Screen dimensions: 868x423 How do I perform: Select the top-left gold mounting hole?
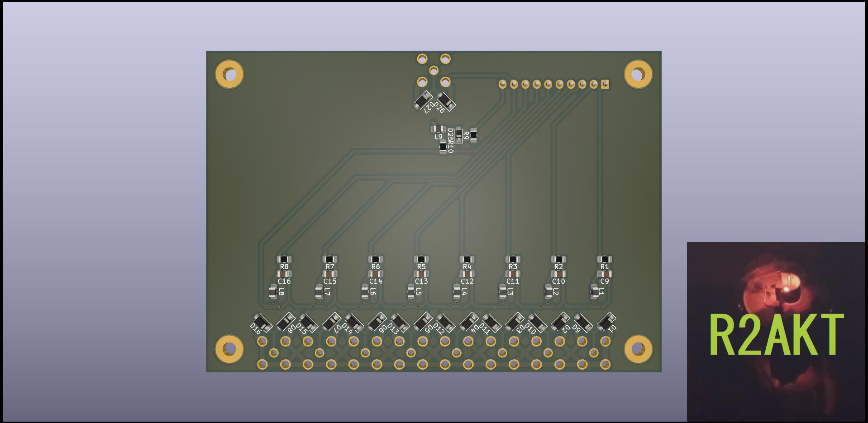click(229, 74)
